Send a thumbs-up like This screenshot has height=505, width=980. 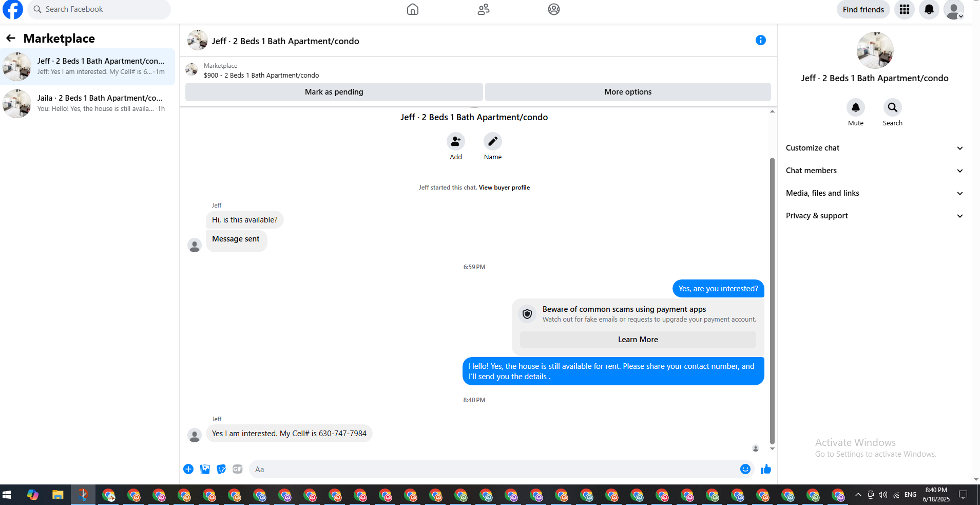[x=766, y=469]
